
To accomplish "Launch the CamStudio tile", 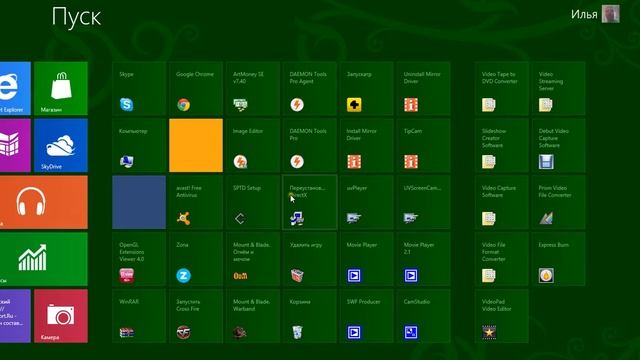I will click(423, 316).
